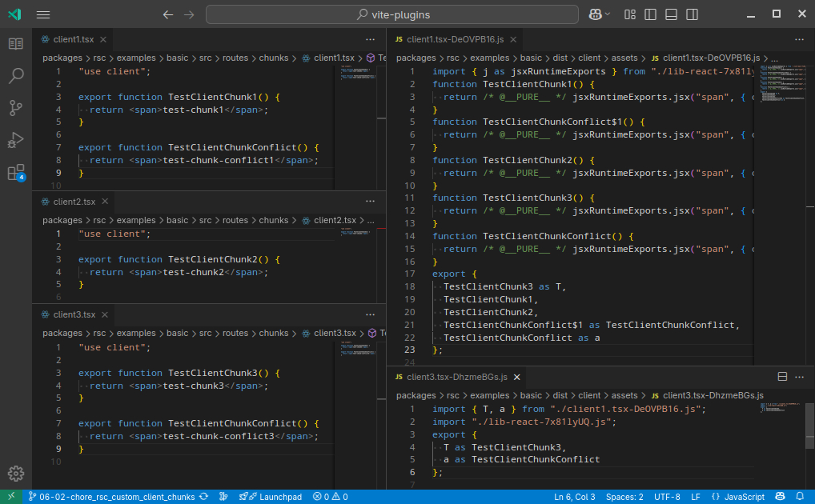Toggle the secondary side bar layout button
815x504 pixels.
point(691,14)
